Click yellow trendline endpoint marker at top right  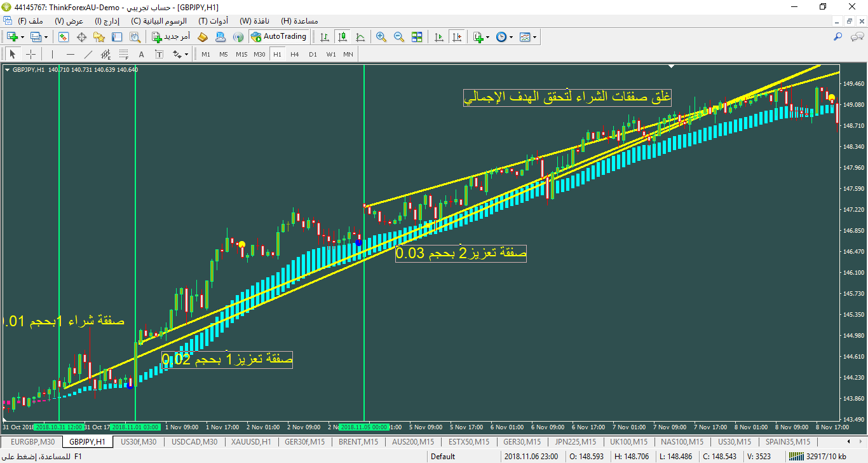(832, 97)
